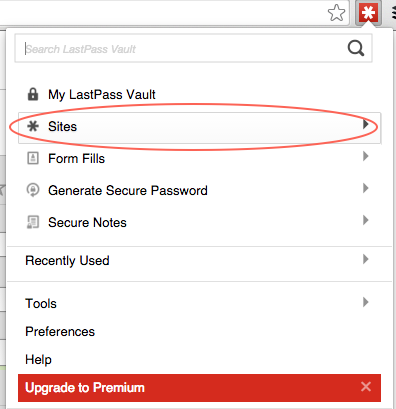Expand the Form Fills submenu arrow
The width and height of the screenshot is (396, 409).
[x=366, y=156]
